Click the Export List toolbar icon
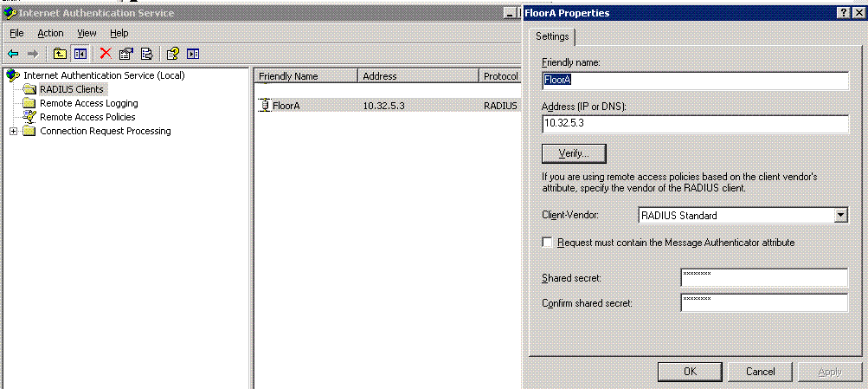The height and width of the screenshot is (389, 868). point(146,54)
